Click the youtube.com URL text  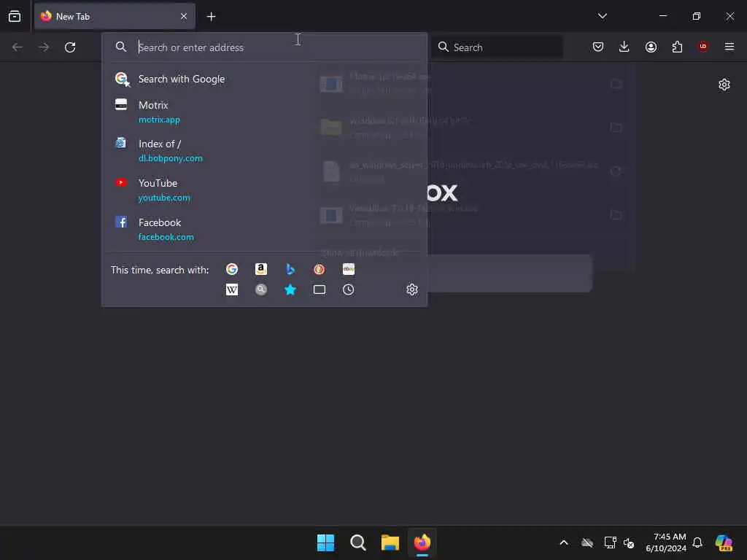pos(164,198)
